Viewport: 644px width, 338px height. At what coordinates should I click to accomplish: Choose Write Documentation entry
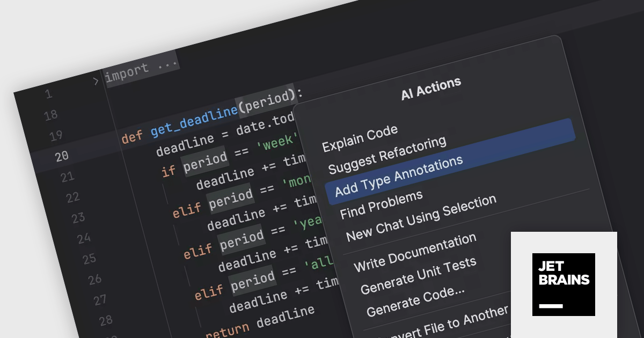click(415, 252)
